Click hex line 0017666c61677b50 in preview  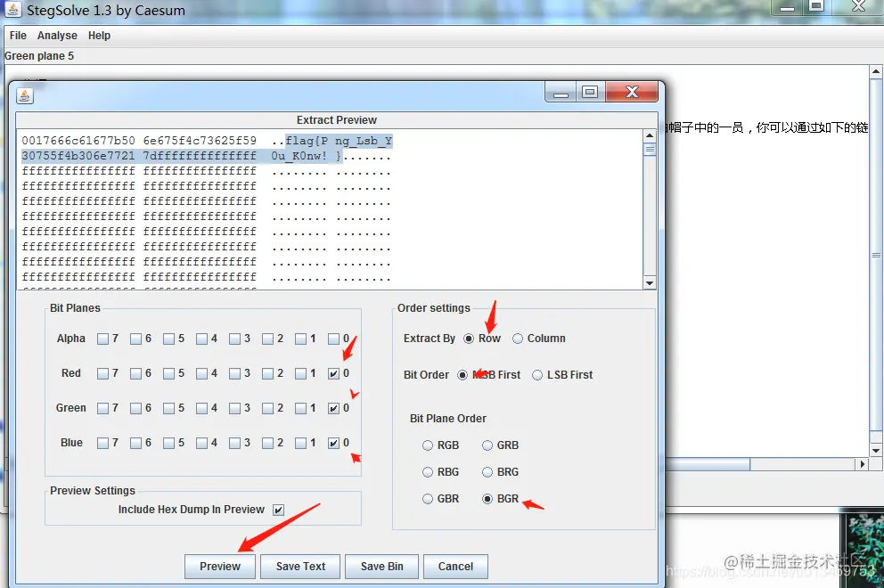[x=78, y=141]
